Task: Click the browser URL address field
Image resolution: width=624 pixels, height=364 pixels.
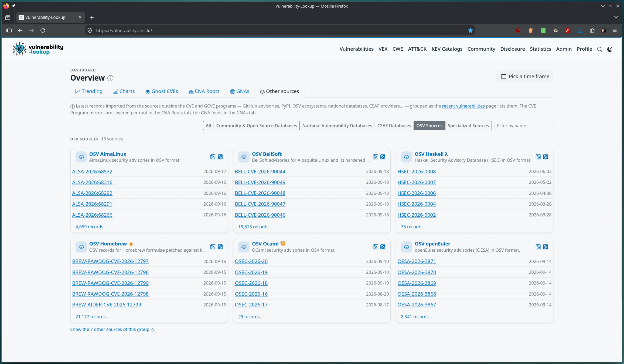Action: point(279,30)
